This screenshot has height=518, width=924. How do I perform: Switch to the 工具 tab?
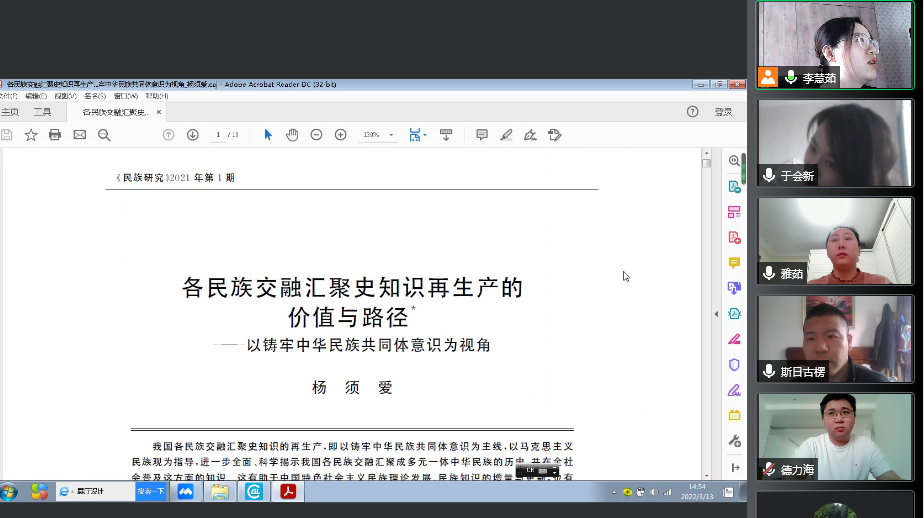[42, 112]
